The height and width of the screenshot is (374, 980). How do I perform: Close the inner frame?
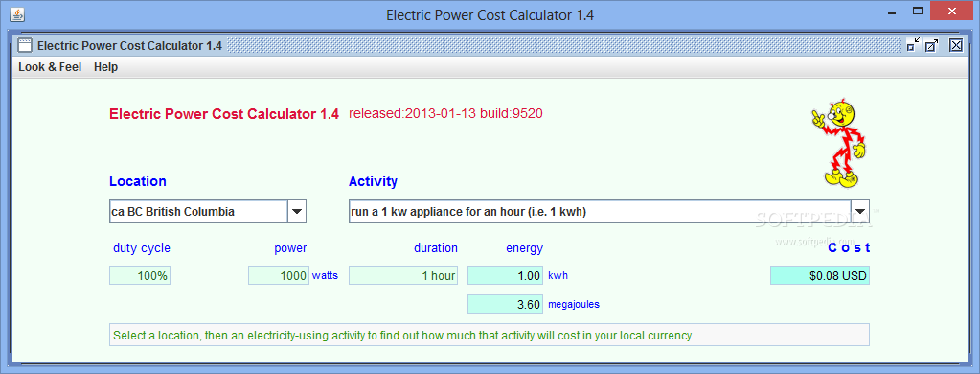click(x=956, y=44)
